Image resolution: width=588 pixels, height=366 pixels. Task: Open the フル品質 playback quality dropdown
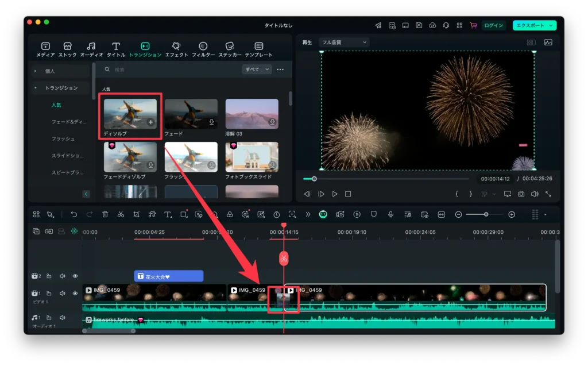tap(343, 42)
